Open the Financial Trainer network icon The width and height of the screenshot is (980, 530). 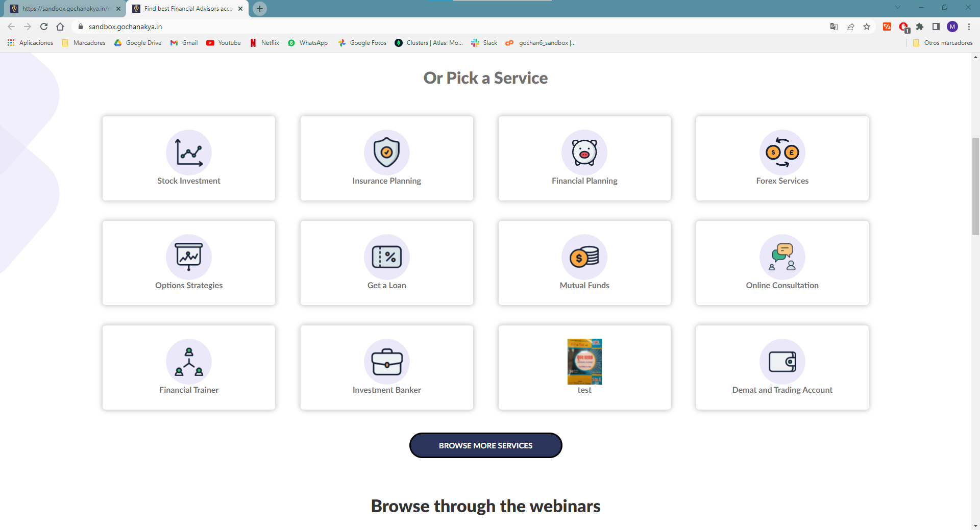click(x=189, y=362)
